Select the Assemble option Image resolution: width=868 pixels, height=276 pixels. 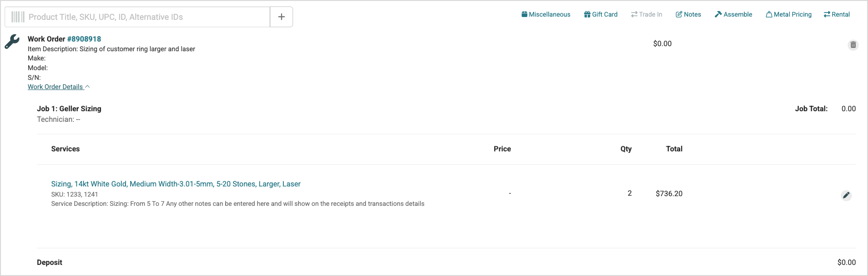(x=733, y=14)
